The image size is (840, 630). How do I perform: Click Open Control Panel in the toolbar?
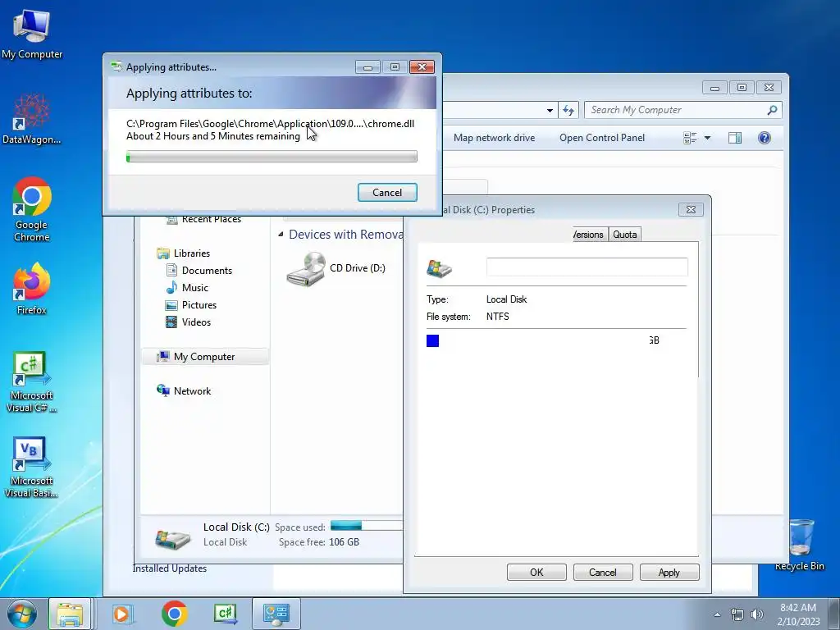(x=602, y=138)
